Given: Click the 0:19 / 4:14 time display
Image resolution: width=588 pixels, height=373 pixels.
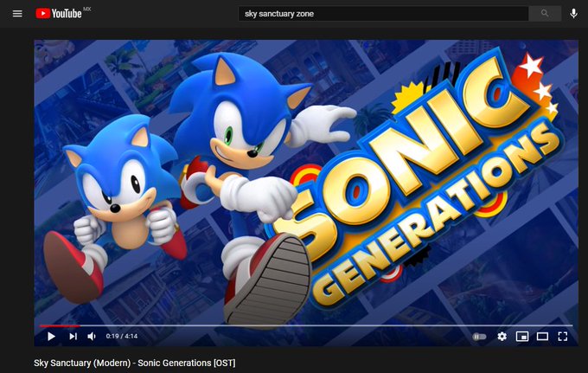Looking at the screenshot, I should coord(122,337).
